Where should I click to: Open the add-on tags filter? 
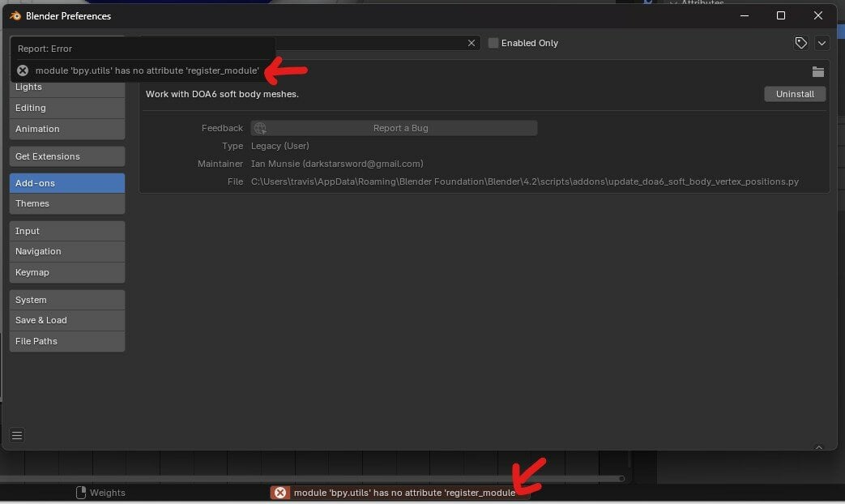tap(800, 43)
